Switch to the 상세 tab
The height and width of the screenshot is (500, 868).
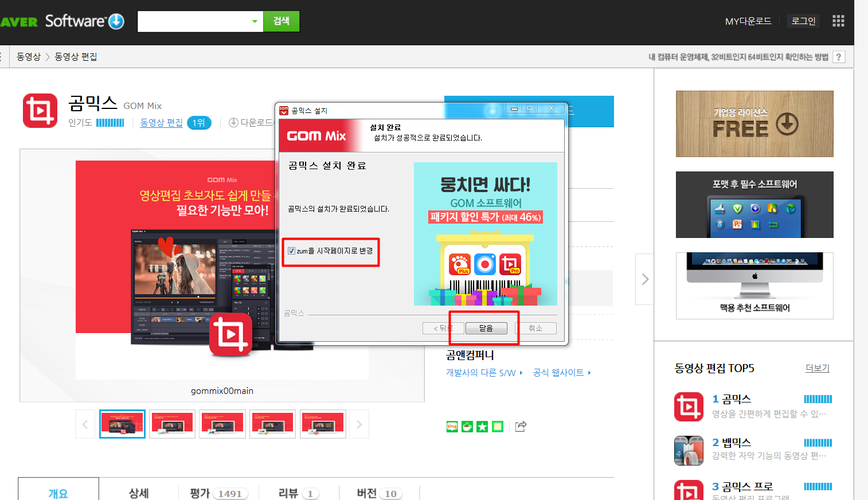click(139, 493)
